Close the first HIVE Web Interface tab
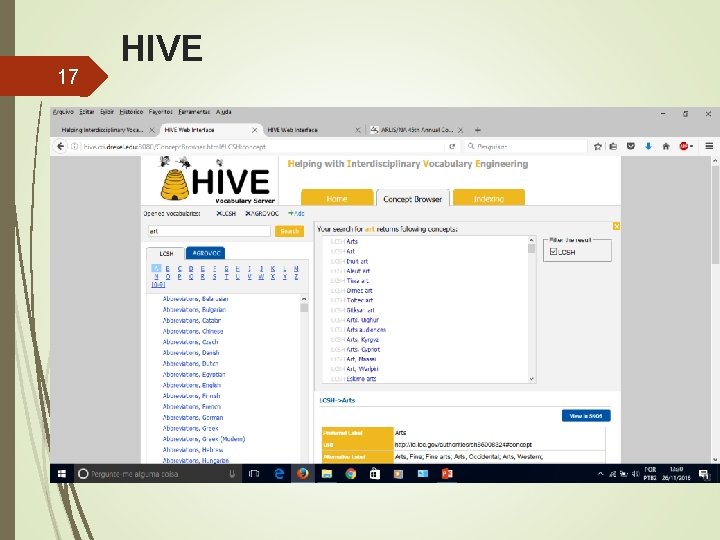 point(254,130)
